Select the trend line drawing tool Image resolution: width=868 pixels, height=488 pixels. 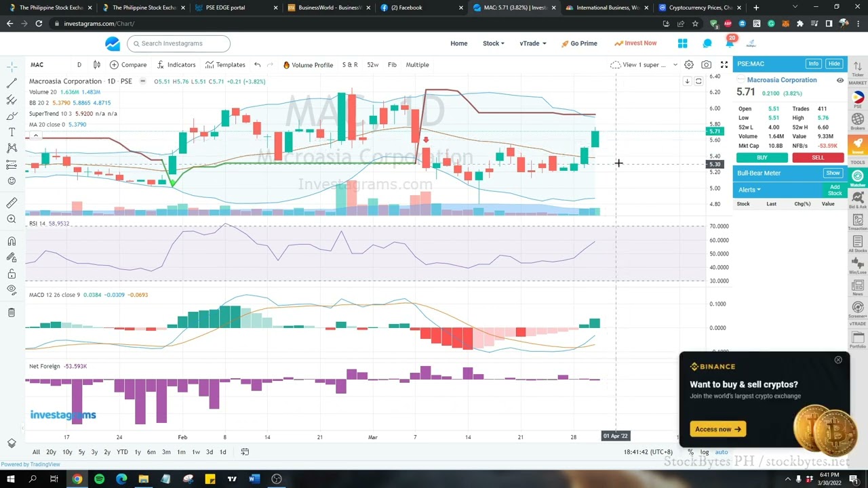(12, 83)
